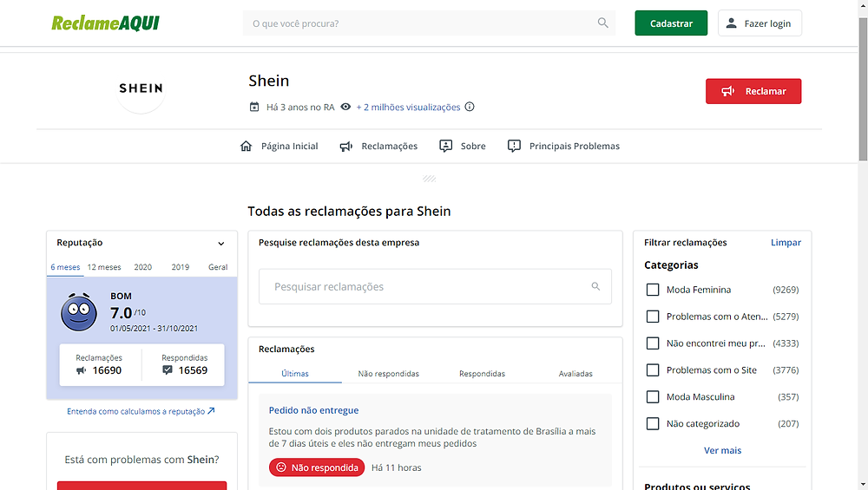Viewport: 868px width, 490px height.
Task: Click the home icon for Página Inicial
Action: pos(246,146)
